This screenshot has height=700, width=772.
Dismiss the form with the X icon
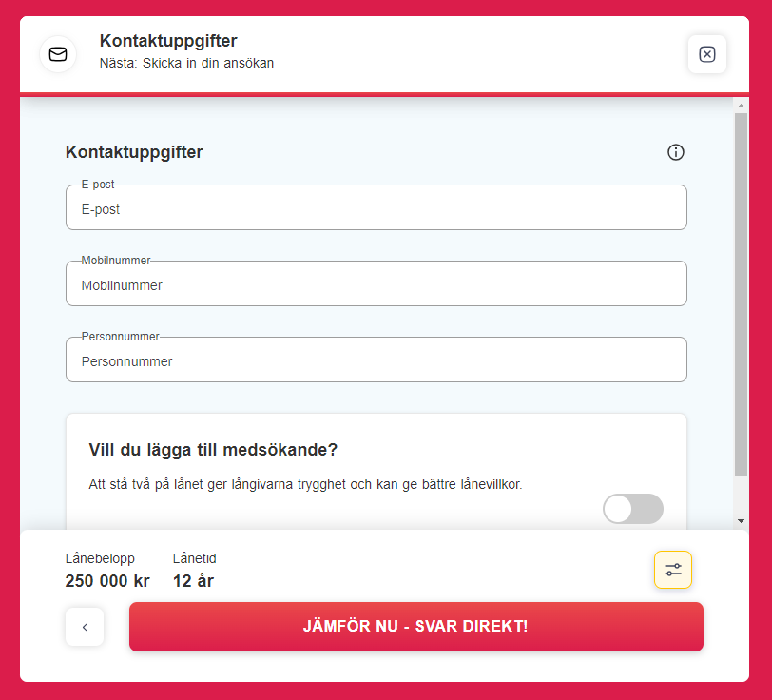click(706, 54)
